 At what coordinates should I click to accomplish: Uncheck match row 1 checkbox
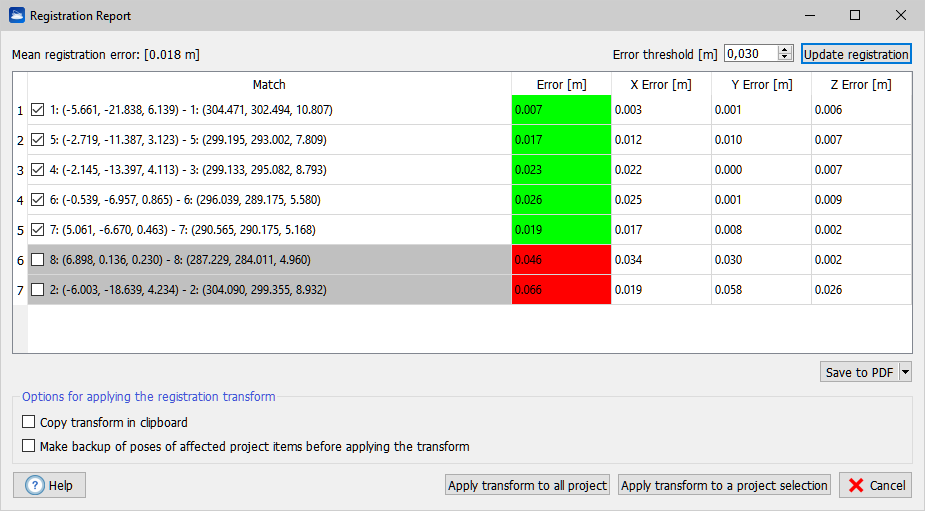pyautogui.click(x=38, y=110)
